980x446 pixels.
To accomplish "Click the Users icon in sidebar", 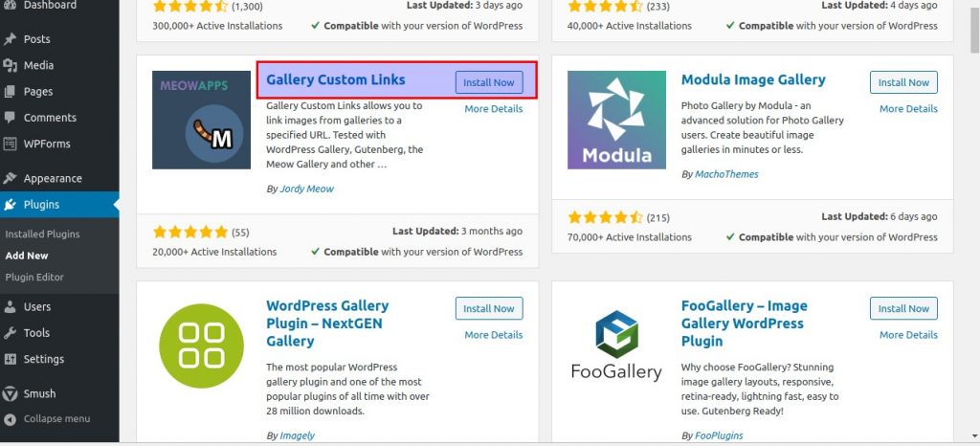I will (x=10, y=306).
